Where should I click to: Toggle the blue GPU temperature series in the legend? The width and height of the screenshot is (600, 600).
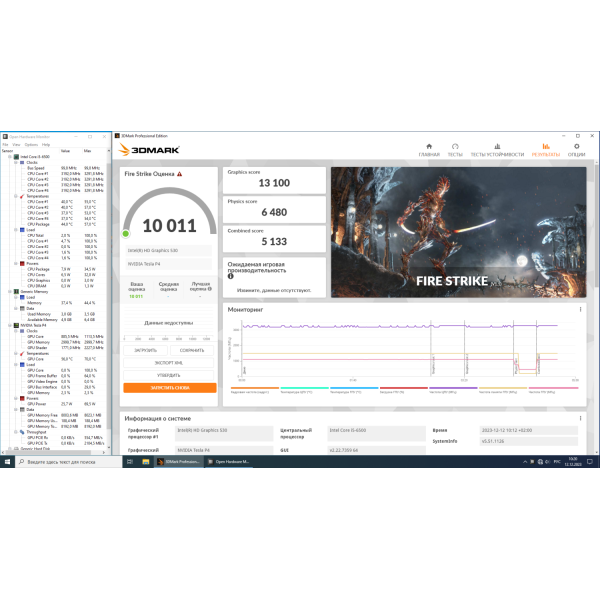354,390
